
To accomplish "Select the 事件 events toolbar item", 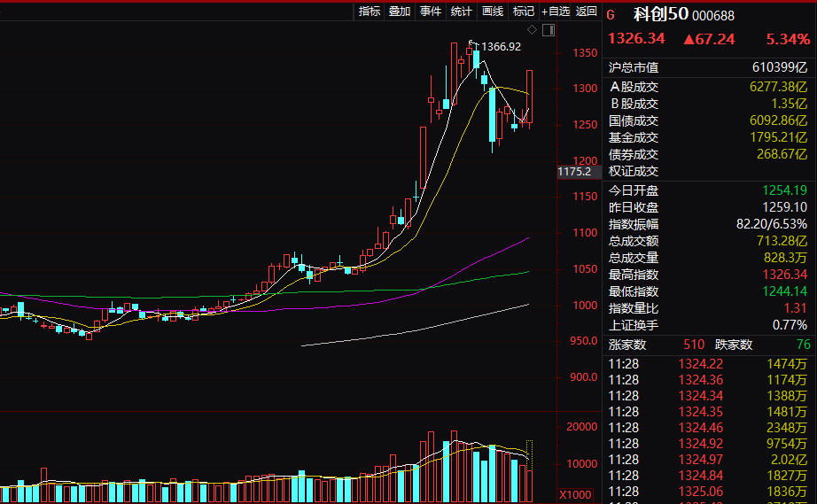I will click(x=431, y=12).
